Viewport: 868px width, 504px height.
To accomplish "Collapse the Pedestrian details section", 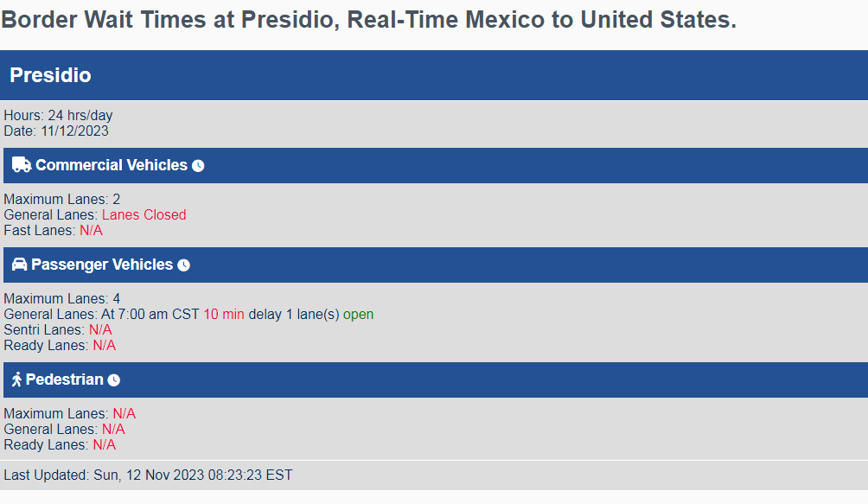I will pos(113,379).
